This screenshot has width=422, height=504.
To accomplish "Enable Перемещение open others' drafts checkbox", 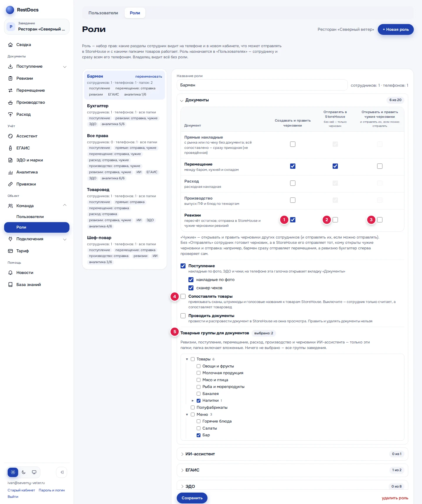I will click(380, 166).
